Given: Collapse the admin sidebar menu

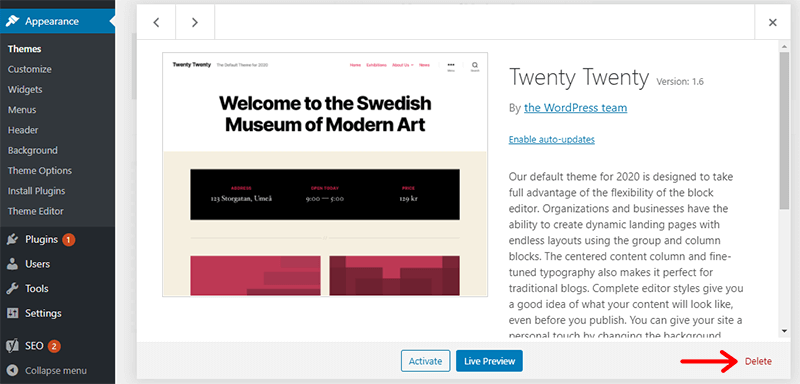Looking at the screenshot, I should (56, 371).
